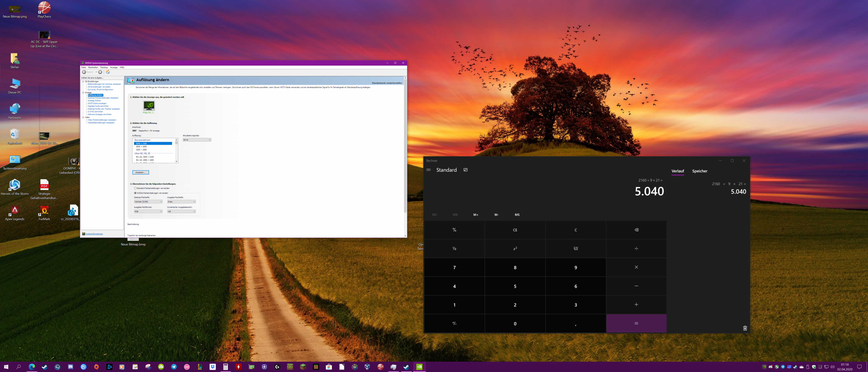Open the calculator hamburger navigation menu
The image size is (868, 372).
coord(428,170)
